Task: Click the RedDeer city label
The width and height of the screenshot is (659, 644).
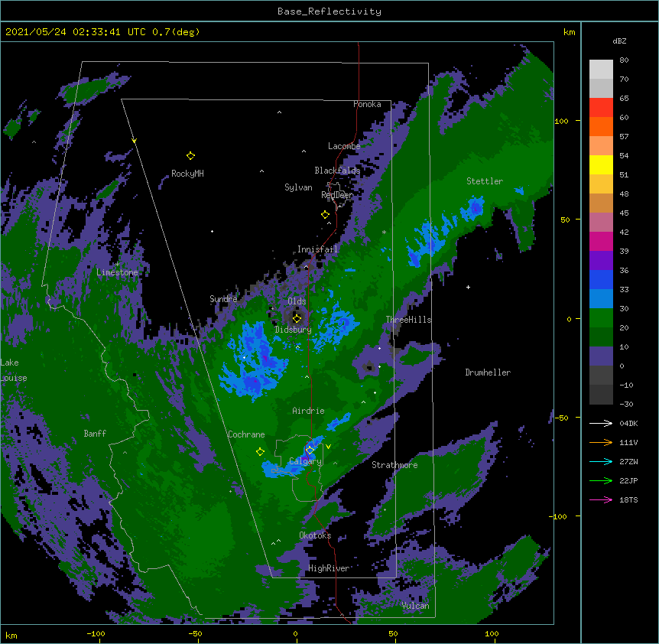Action: pos(337,195)
